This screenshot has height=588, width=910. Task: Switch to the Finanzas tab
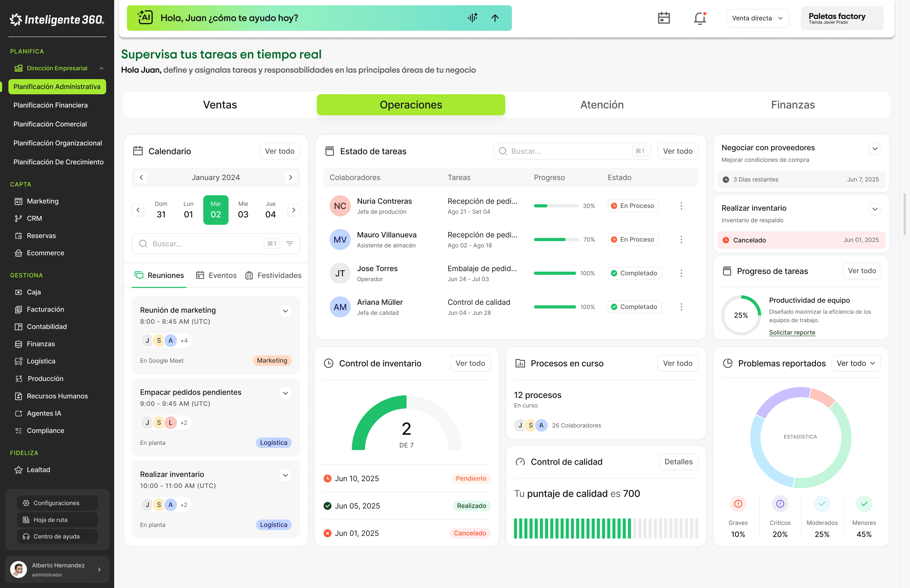point(793,105)
